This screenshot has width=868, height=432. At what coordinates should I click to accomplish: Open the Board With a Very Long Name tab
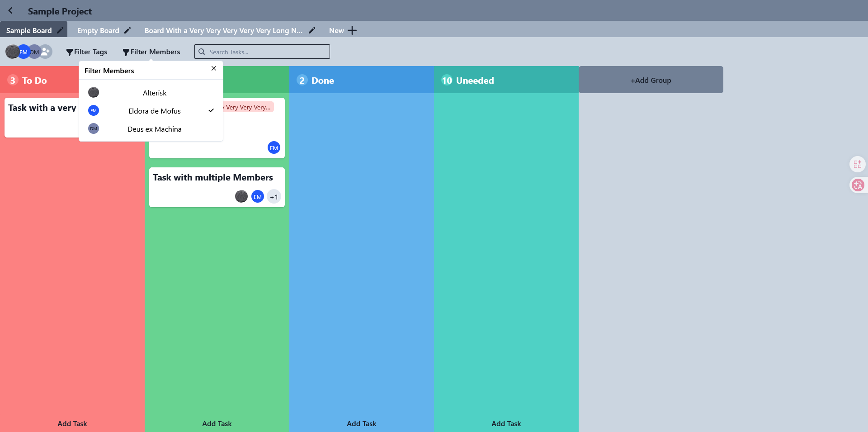223,30
